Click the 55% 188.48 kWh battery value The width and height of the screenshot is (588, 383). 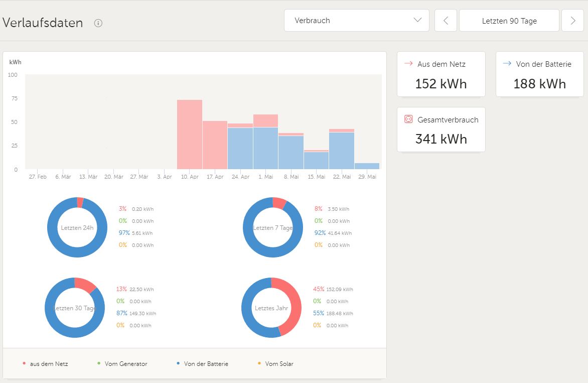[x=333, y=313]
